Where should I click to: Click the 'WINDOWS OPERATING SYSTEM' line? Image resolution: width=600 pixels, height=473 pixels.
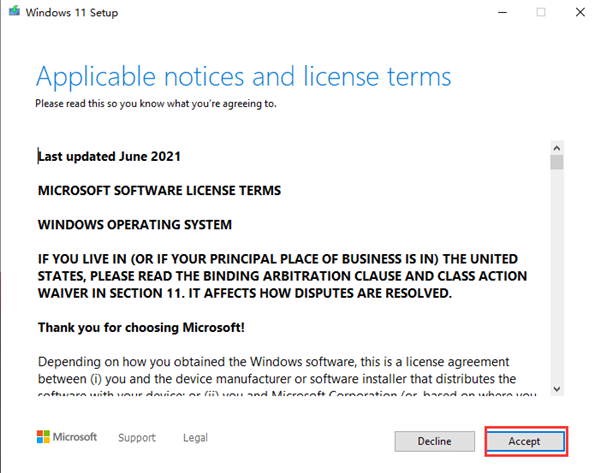click(x=134, y=224)
